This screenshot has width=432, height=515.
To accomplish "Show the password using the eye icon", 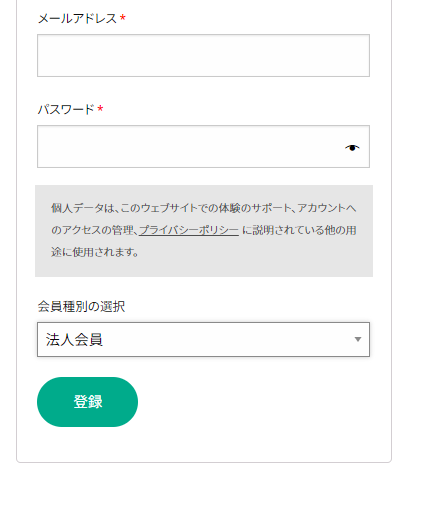I will (352, 147).
